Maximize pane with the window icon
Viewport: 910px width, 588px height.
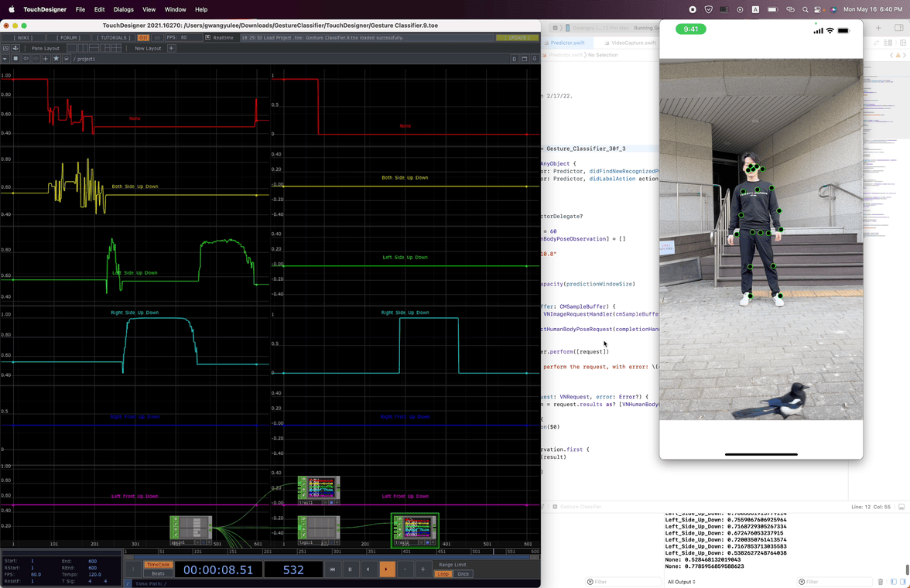pos(524,59)
